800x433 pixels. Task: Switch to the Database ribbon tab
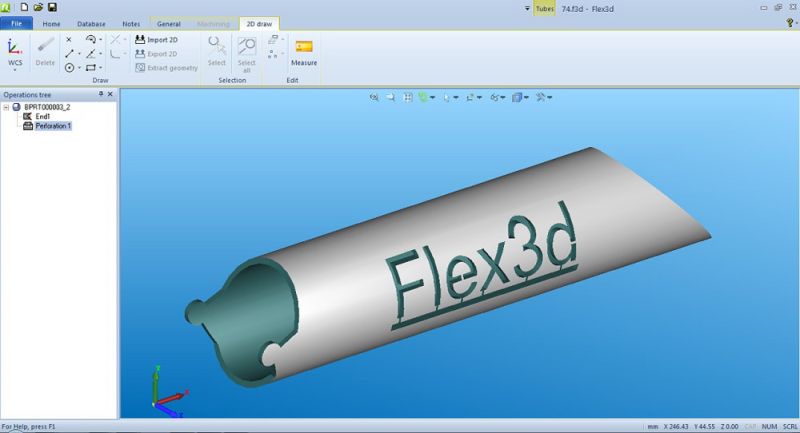pyautogui.click(x=91, y=23)
